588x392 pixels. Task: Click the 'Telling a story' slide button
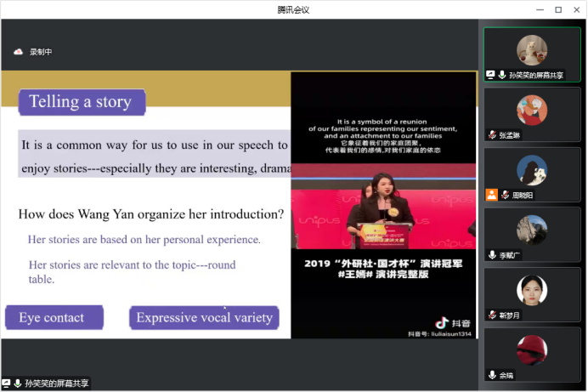pos(82,102)
